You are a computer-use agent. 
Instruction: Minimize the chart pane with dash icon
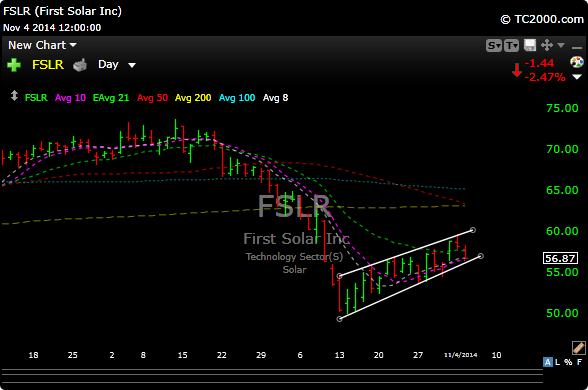tap(577, 48)
